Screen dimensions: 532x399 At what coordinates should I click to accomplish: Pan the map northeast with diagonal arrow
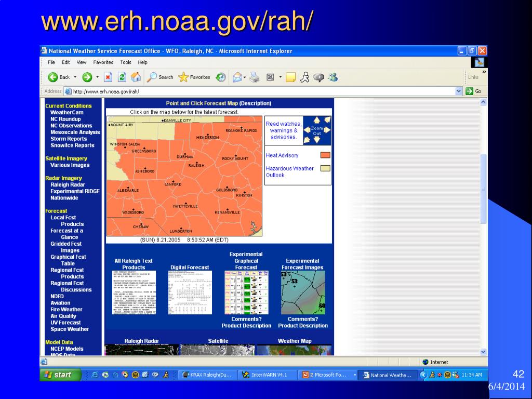[327, 119]
